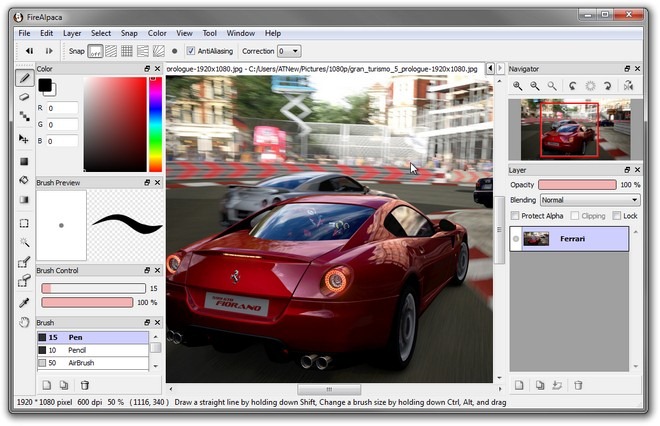The image size is (660, 426).
Task: Activate the Hand pan tool
Action: click(x=25, y=322)
